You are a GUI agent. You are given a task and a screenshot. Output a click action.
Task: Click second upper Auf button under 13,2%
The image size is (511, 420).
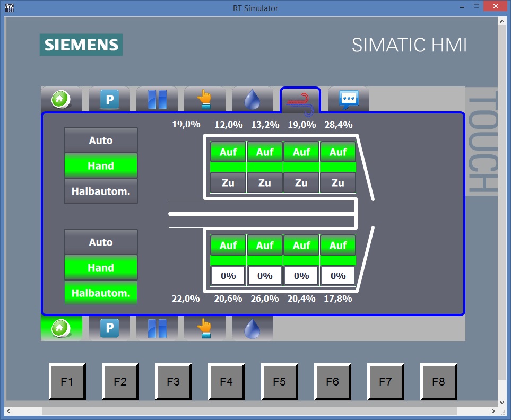tap(265, 152)
